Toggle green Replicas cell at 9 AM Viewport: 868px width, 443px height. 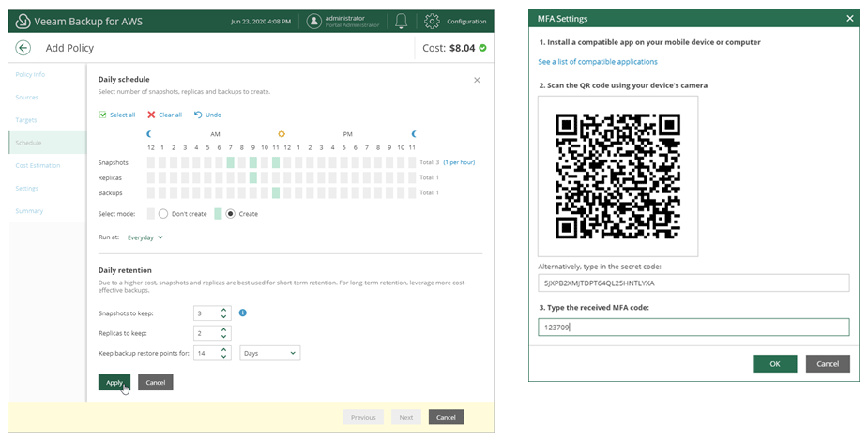(253, 177)
